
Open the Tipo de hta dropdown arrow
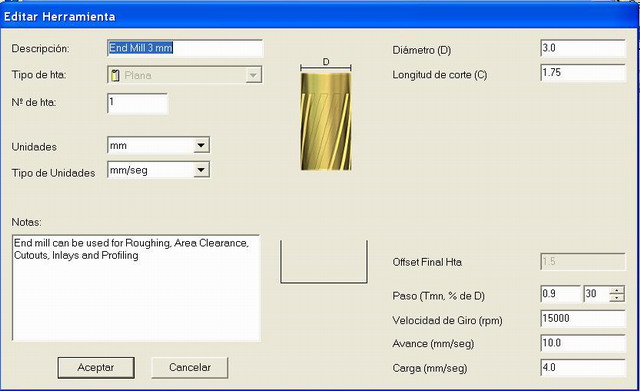(253, 75)
